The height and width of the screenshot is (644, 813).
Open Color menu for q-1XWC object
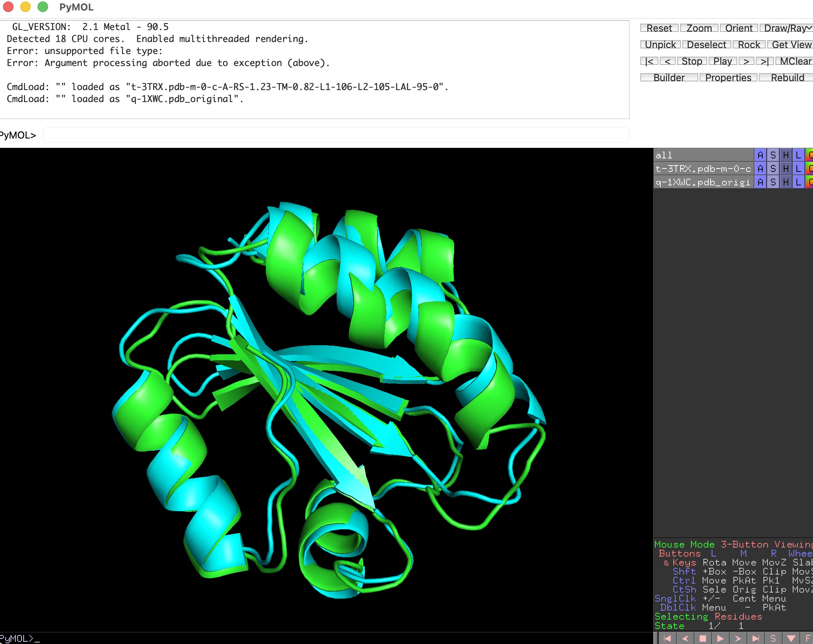[809, 182]
